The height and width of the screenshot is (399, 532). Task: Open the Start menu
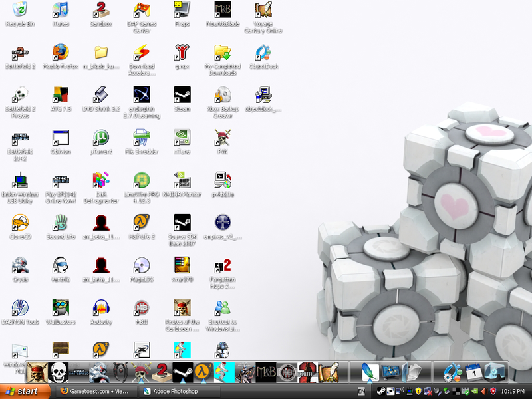25,391
